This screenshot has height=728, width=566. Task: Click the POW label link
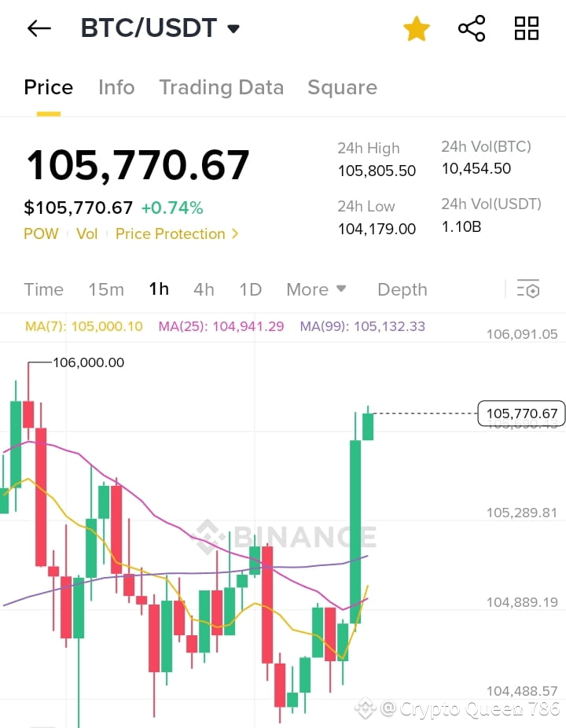pyautogui.click(x=41, y=233)
